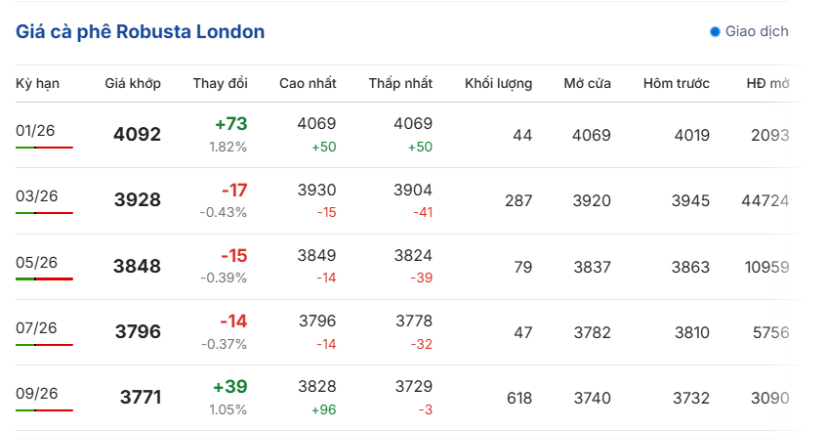The image size is (825, 440).
Task: Open the 03/26 contract row
Action: pos(37,195)
